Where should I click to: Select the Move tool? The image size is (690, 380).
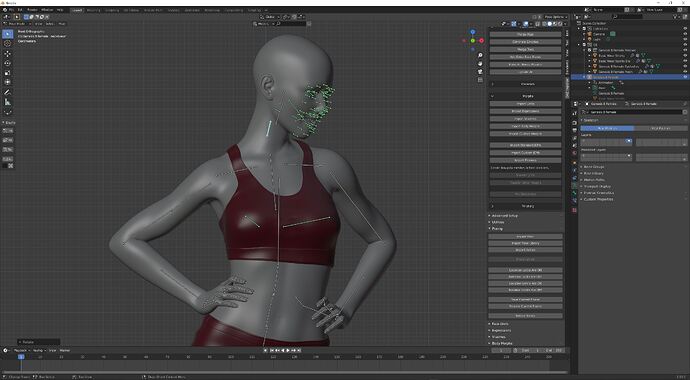pyautogui.click(x=7, y=54)
